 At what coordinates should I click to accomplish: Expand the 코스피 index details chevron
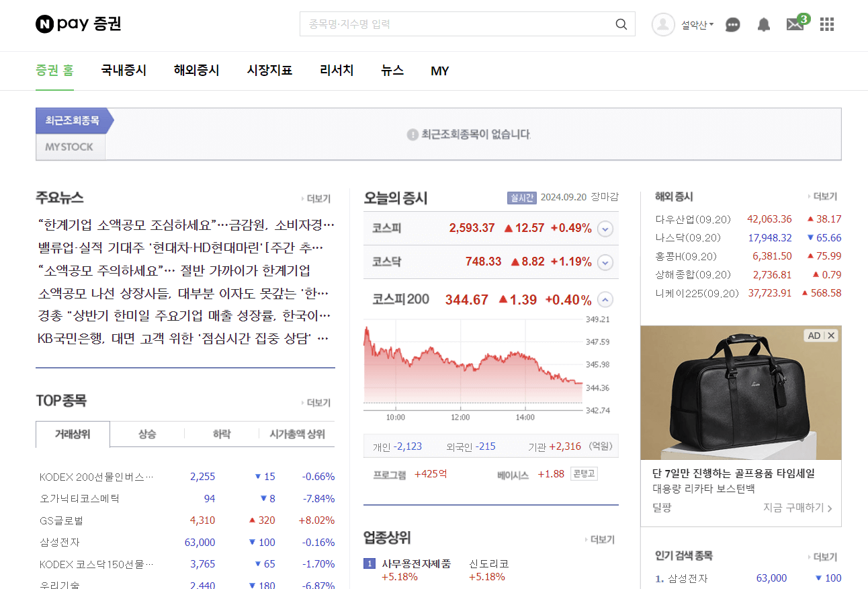pos(605,229)
